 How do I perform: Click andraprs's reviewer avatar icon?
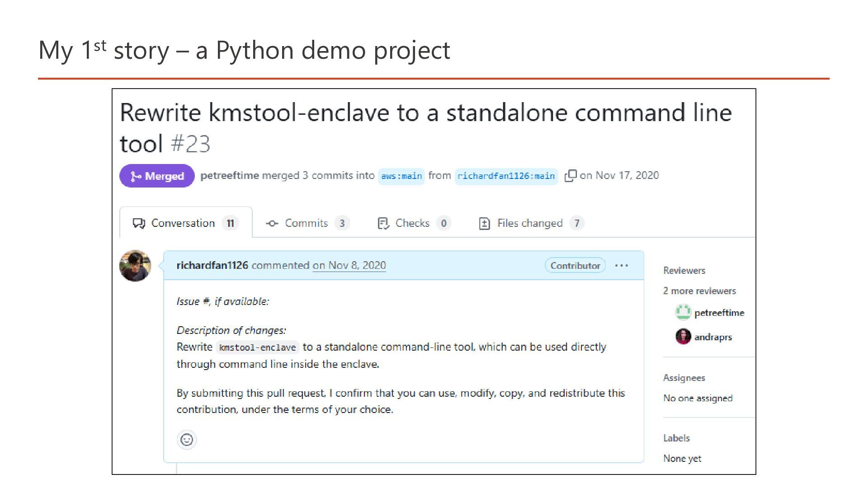pyautogui.click(x=683, y=337)
